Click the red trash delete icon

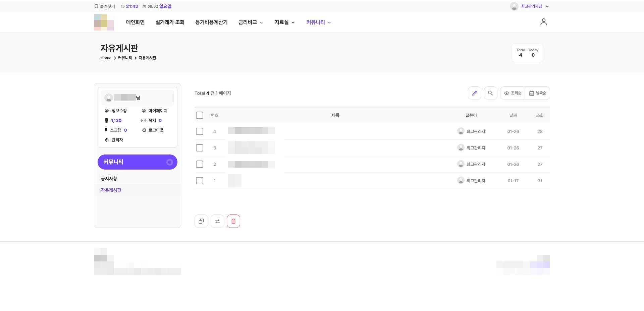[x=233, y=221]
